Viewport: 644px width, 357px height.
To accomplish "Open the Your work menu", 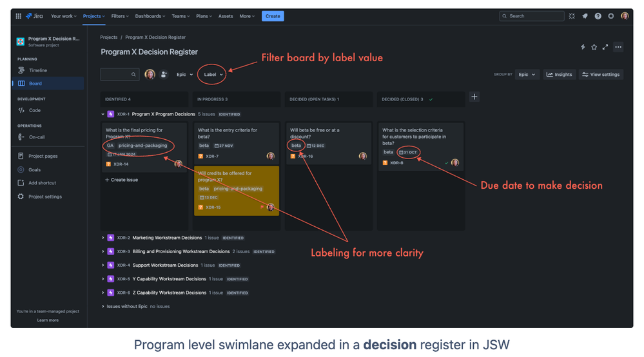I will point(64,16).
